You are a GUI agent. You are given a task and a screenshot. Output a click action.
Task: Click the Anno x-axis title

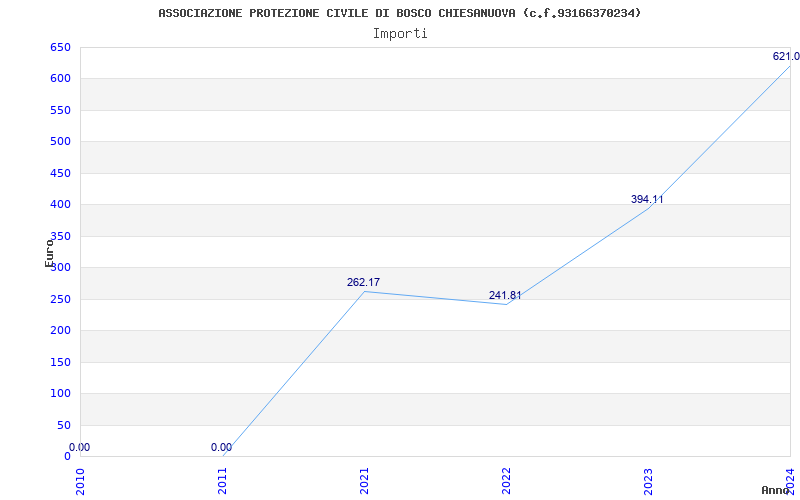(775, 490)
